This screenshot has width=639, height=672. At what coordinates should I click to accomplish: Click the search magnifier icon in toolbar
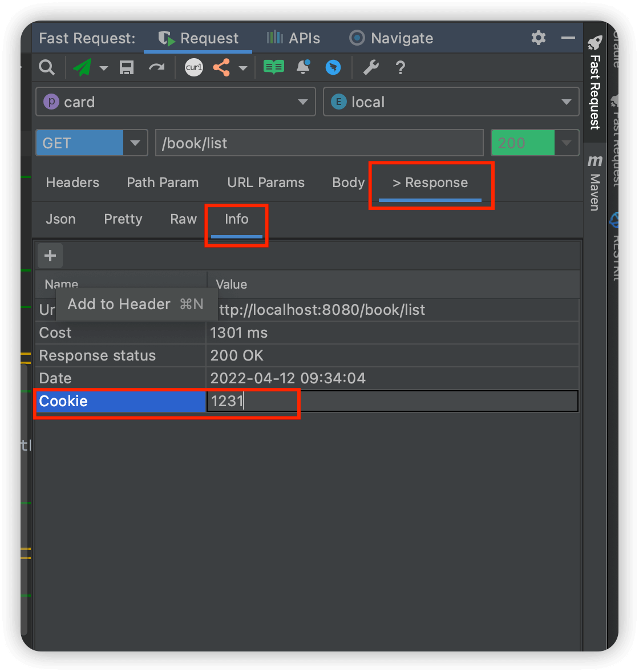pyautogui.click(x=47, y=68)
